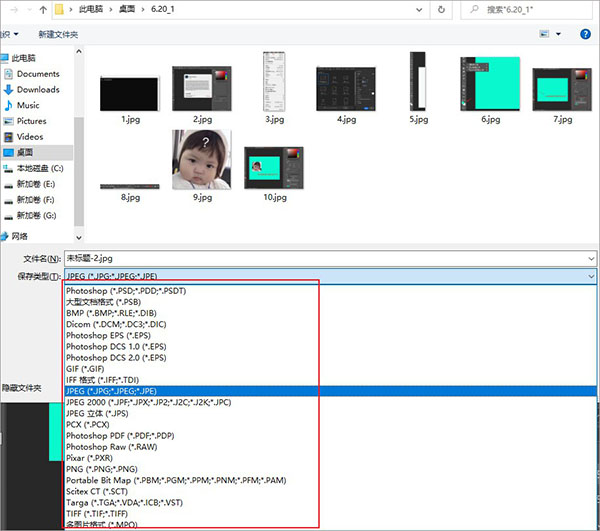The width and height of the screenshot is (600, 531).
Task: Select 此电脑 in the navigation pane
Action: click(23, 58)
